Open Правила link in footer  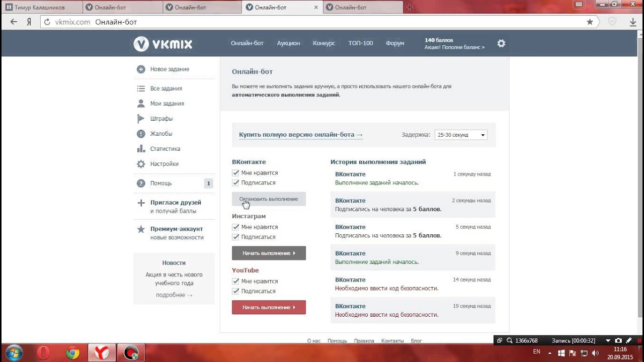click(364, 341)
